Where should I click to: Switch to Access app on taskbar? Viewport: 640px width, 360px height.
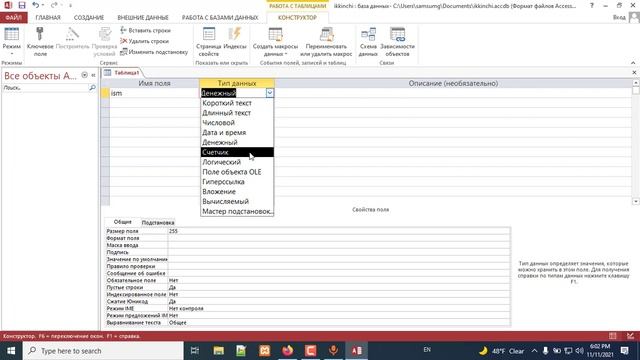[356, 351]
